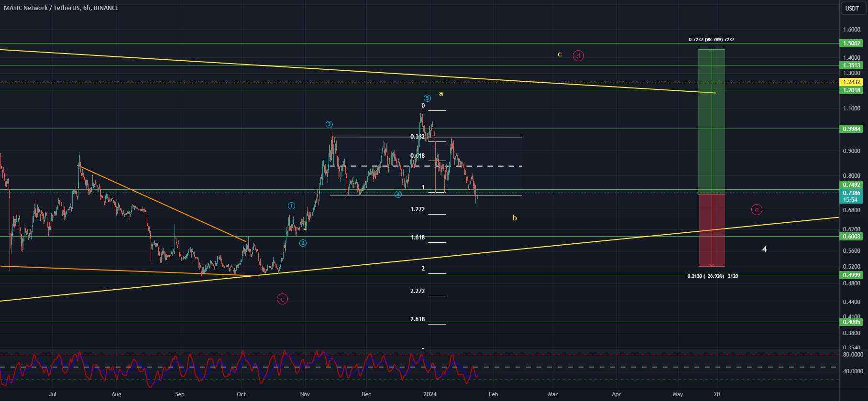
Task: Select the red circled d wave label
Action: (578, 56)
